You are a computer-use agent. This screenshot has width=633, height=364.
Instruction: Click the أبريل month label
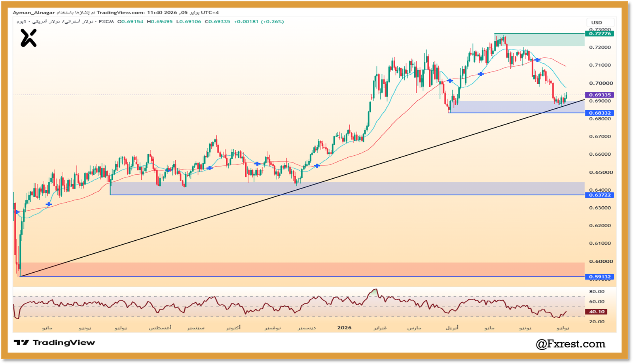click(452, 328)
